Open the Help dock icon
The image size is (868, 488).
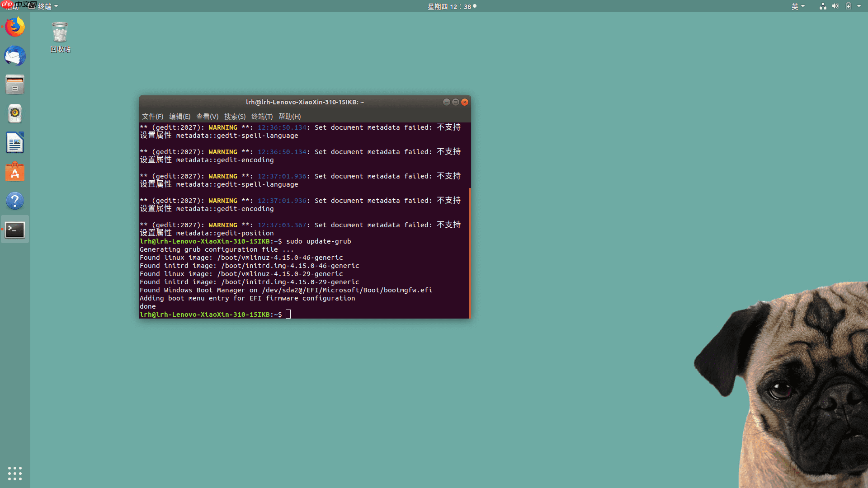point(15,201)
